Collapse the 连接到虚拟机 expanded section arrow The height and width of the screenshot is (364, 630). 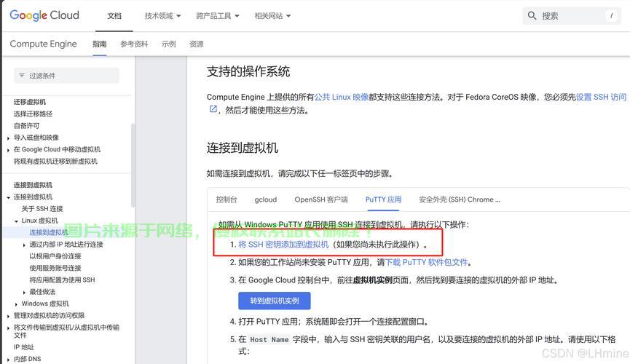point(9,197)
